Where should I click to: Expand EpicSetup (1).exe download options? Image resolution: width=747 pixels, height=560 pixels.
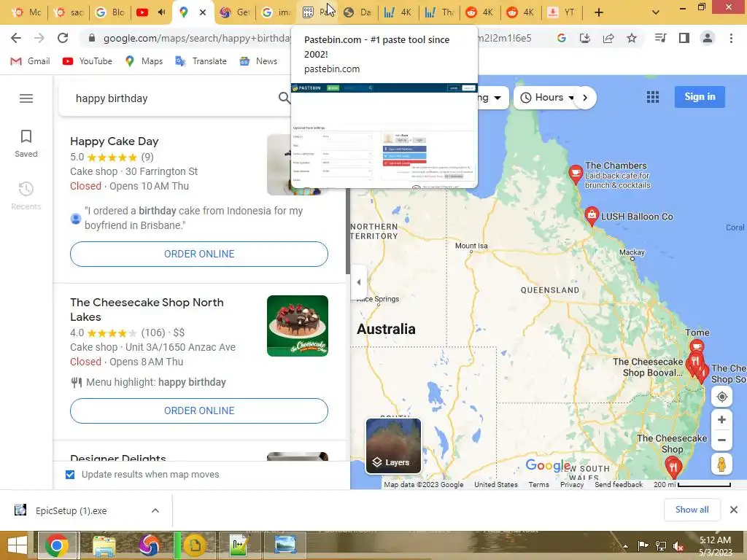point(155,510)
